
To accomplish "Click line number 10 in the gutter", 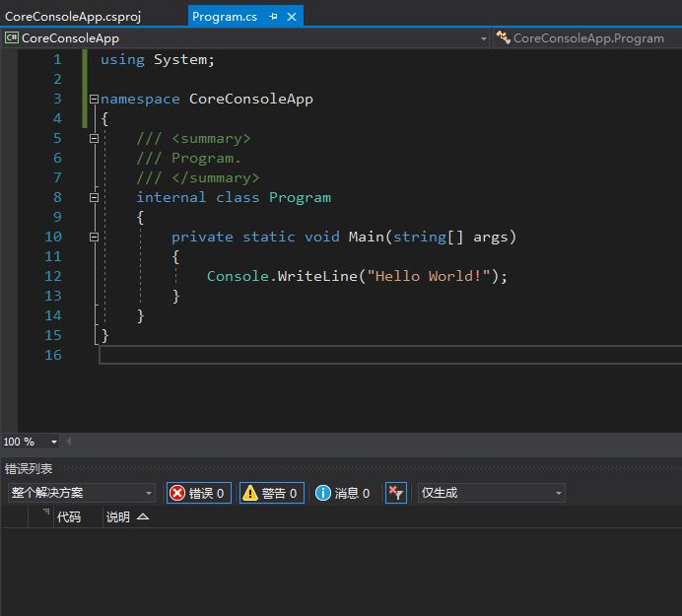I will pos(53,238).
